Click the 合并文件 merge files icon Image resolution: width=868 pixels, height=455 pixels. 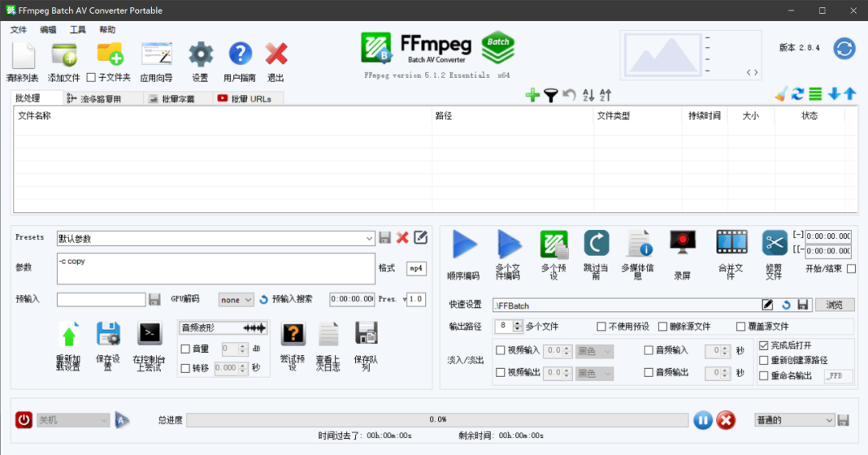tap(731, 243)
